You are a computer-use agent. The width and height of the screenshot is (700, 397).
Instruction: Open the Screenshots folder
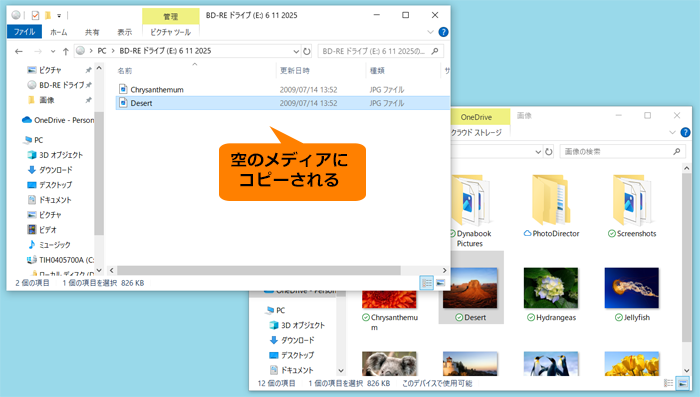click(x=632, y=206)
